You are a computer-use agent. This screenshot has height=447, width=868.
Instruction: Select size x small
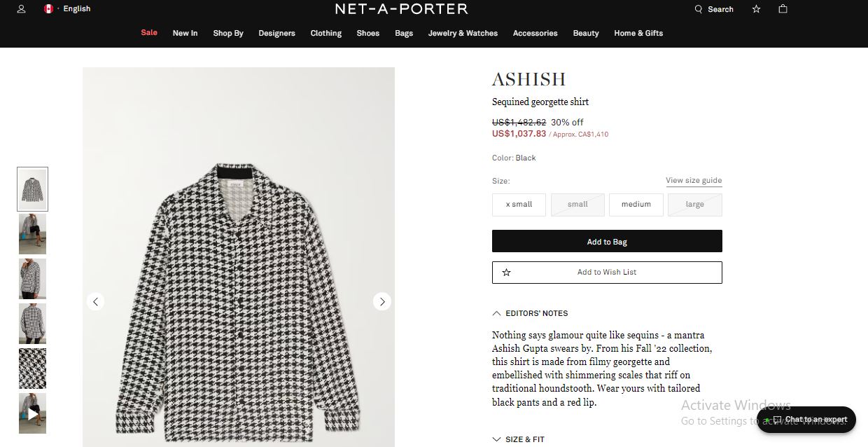point(519,205)
